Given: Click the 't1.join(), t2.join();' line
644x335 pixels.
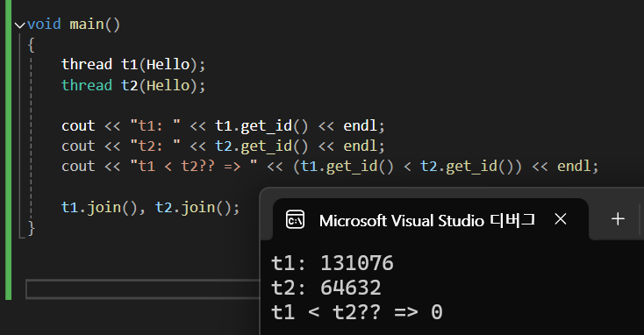Looking at the screenshot, I should click(150, 207).
